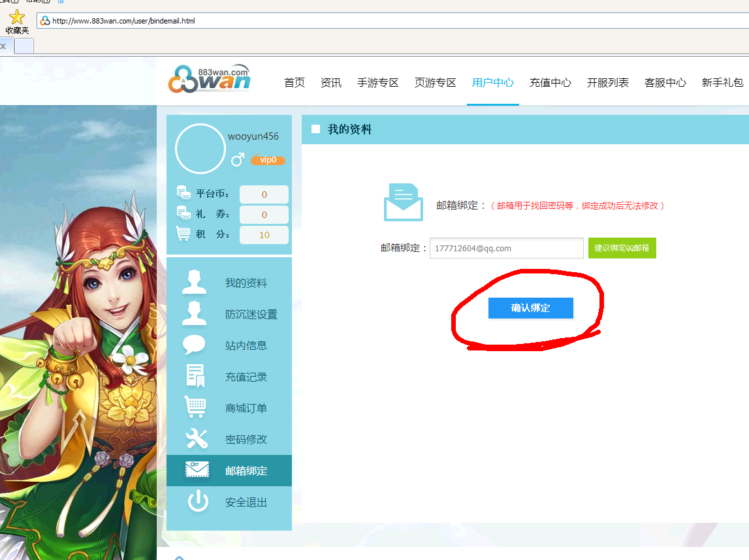Open 站内信息 sidebar link

246,345
